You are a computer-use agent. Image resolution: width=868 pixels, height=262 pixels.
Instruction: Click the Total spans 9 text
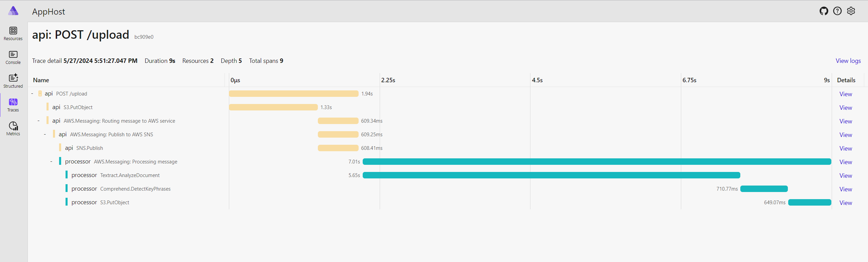coord(266,61)
